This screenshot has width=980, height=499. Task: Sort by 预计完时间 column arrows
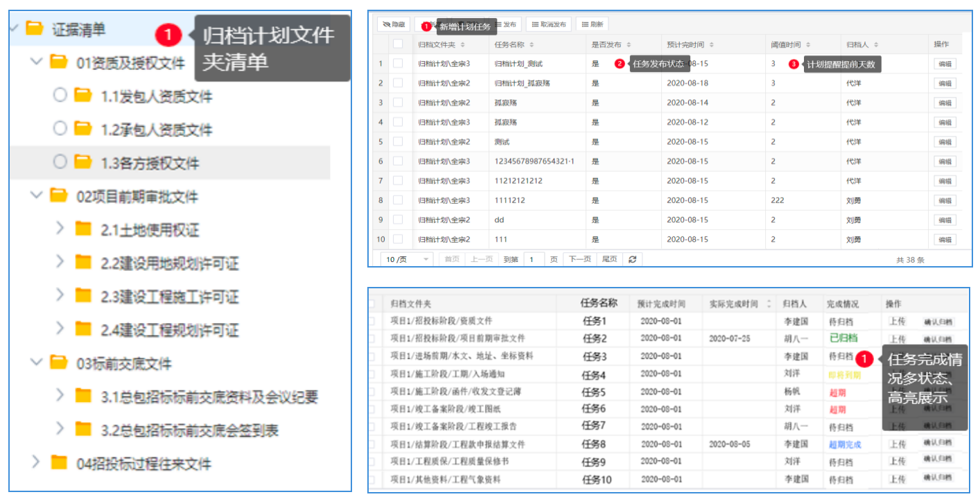point(712,44)
